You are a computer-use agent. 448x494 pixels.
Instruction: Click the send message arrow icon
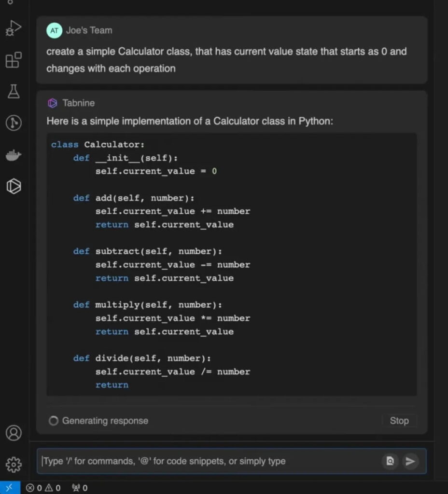(410, 461)
